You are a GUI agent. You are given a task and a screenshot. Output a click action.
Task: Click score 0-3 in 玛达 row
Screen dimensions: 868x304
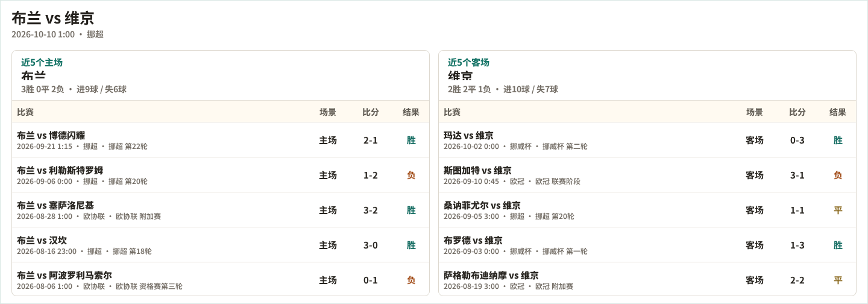[797, 140]
